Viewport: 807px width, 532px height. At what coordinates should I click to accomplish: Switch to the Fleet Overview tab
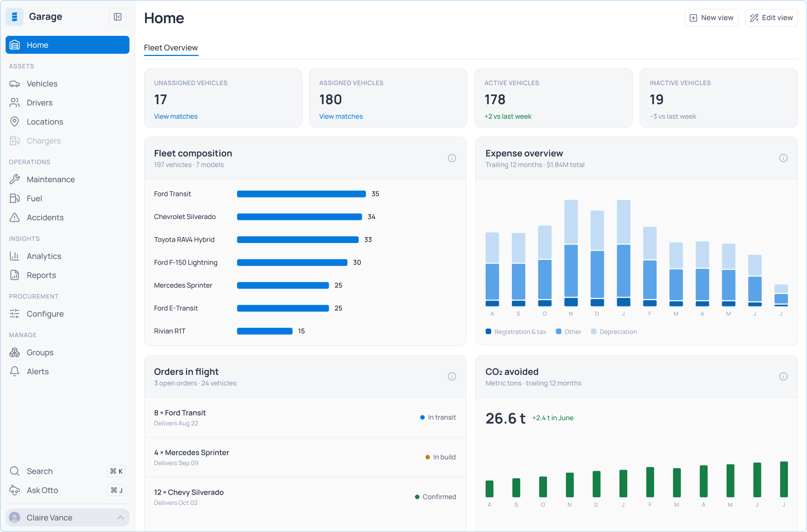pos(171,48)
